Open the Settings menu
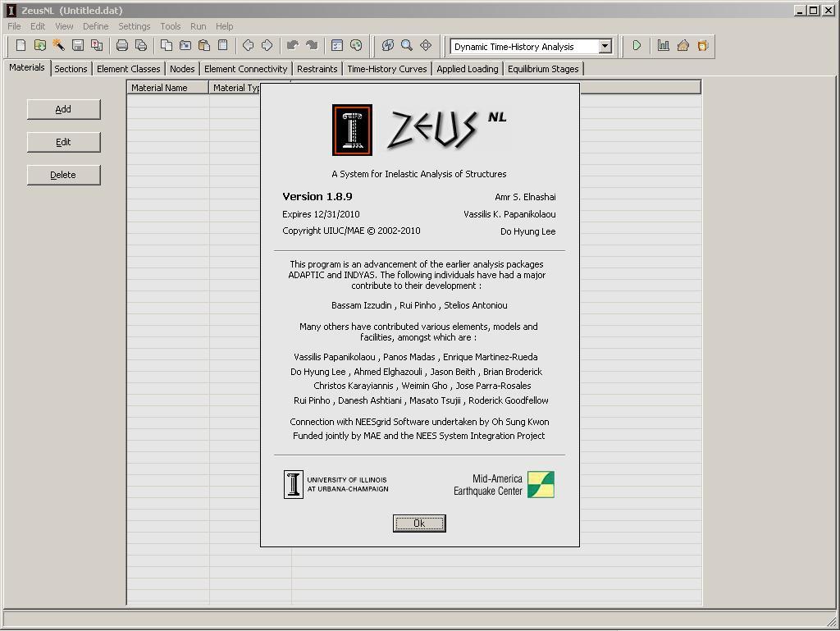Image resolution: width=840 pixels, height=631 pixels. click(135, 26)
